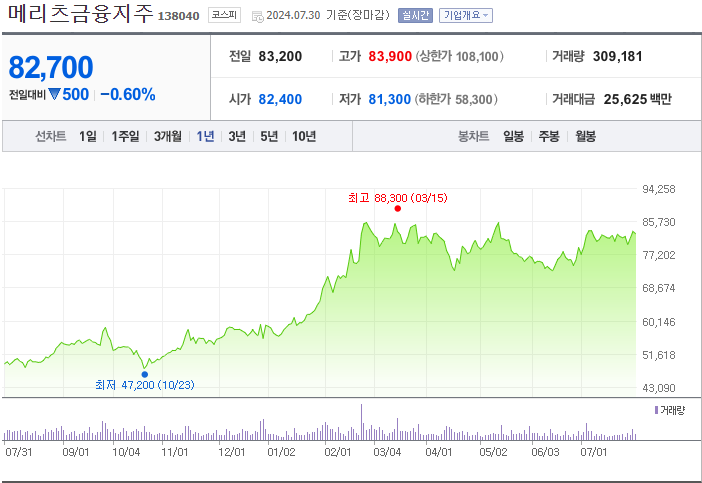
Task: Click the 03/04 x-axis date label
Action: (387, 452)
